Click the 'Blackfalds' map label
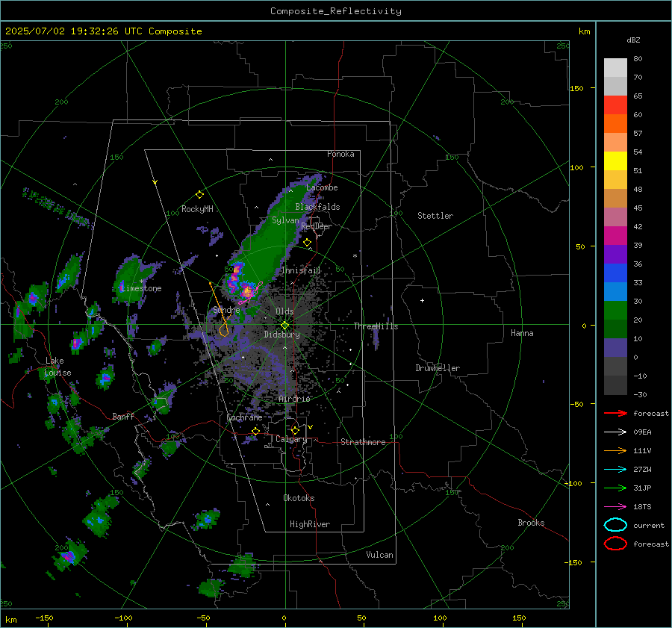 point(317,207)
